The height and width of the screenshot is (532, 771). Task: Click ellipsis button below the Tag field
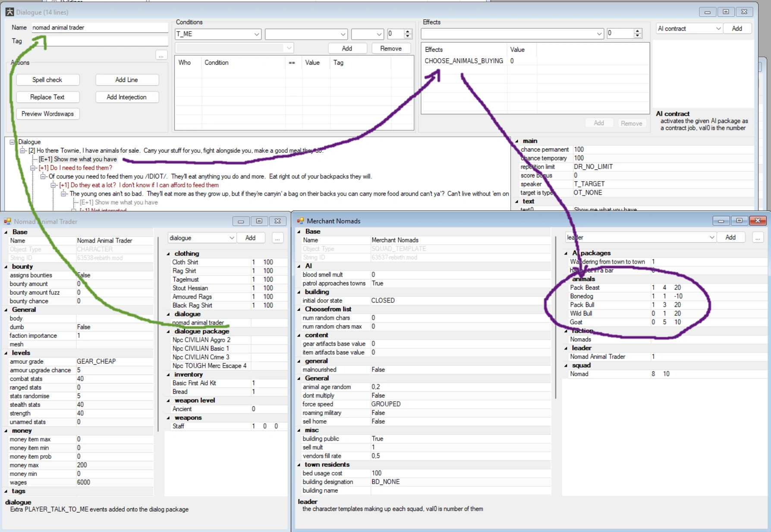click(x=161, y=55)
